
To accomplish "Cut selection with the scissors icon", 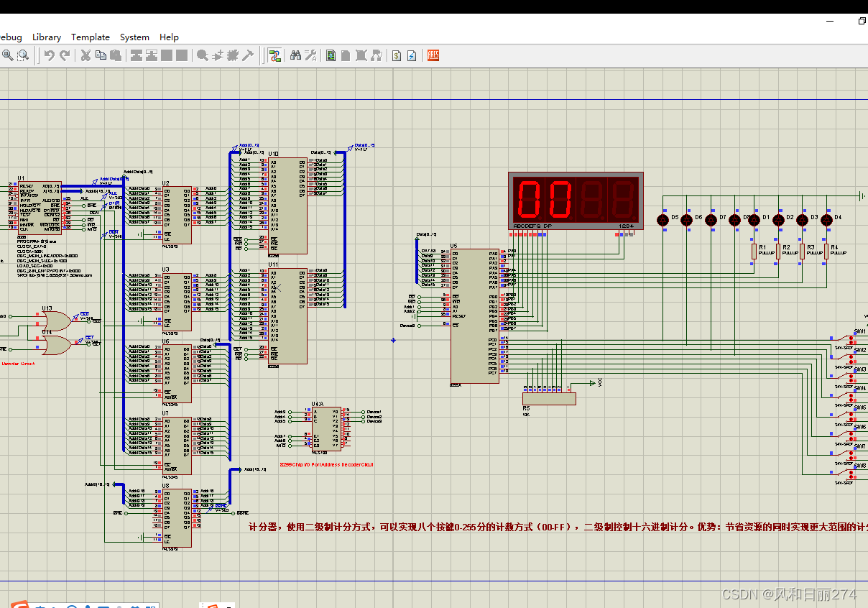I will 86,55.
